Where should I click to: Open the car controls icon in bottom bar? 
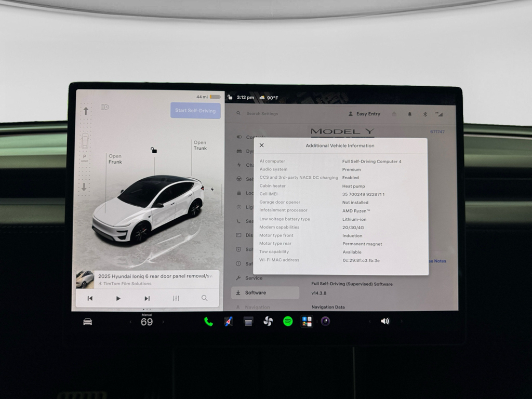pos(87,322)
